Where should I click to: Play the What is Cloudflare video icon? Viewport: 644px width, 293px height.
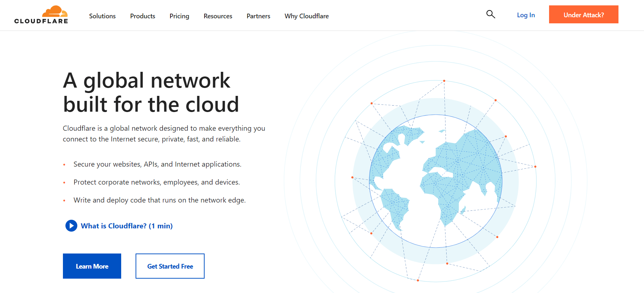tap(71, 226)
